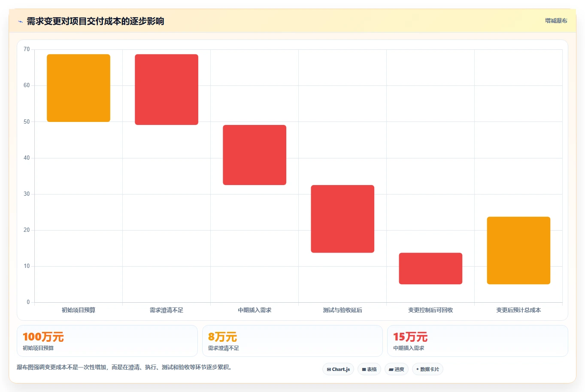Click the 数据卡片 tag chip
This screenshot has height=392, width=585.
point(427,369)
